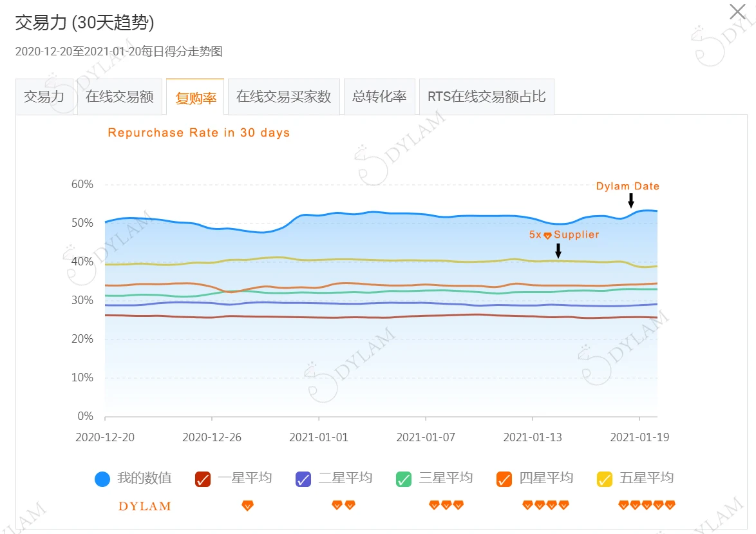Viewport: 756px width, 534px height.
Task: Switch to 在线交易买家数 tab
Action: coord(283,97)
